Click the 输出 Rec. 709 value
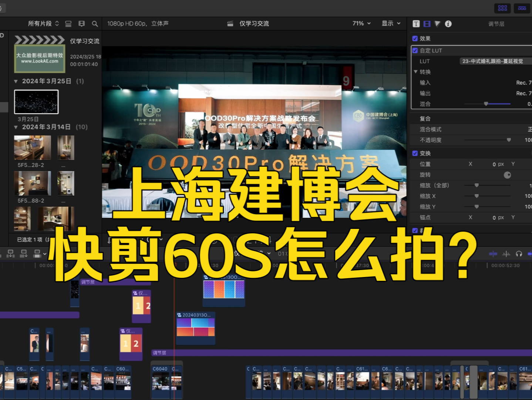Image resolution: width=532 pixels, height=400 pixels. point(524,93)
